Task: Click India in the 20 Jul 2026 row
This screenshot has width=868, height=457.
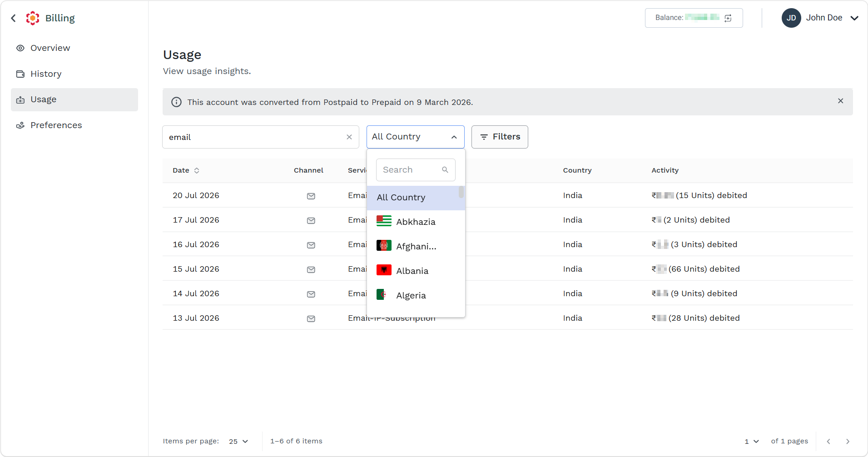Action: click(x=573, y=196)
